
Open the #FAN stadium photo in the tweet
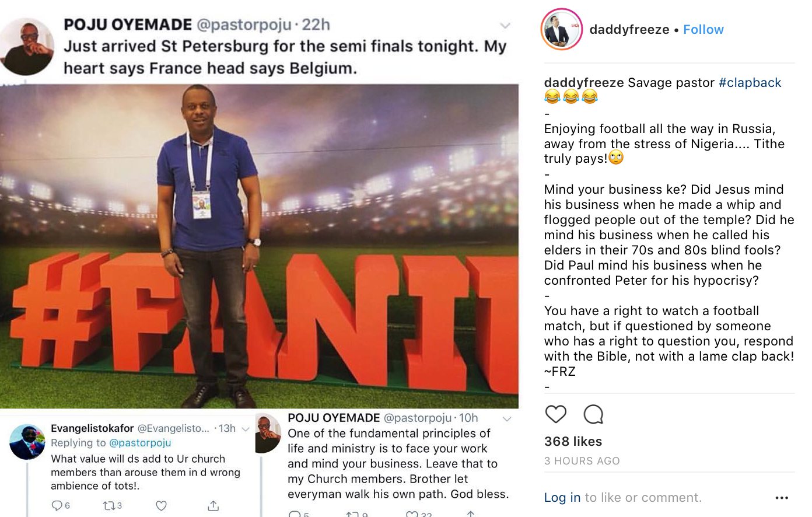259,245
